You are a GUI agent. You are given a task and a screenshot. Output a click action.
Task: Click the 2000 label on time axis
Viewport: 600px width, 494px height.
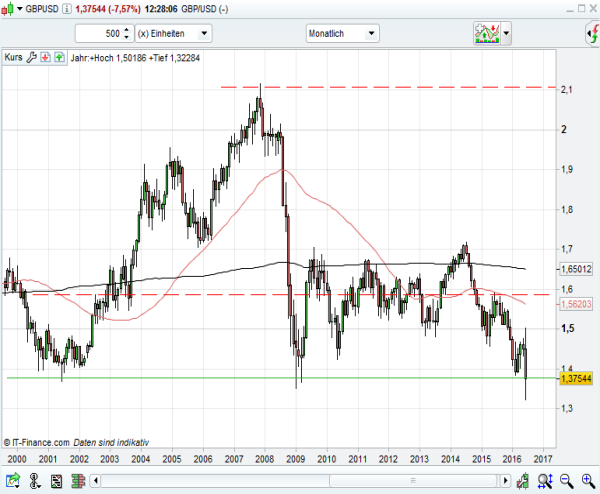[x=17, y=459]
